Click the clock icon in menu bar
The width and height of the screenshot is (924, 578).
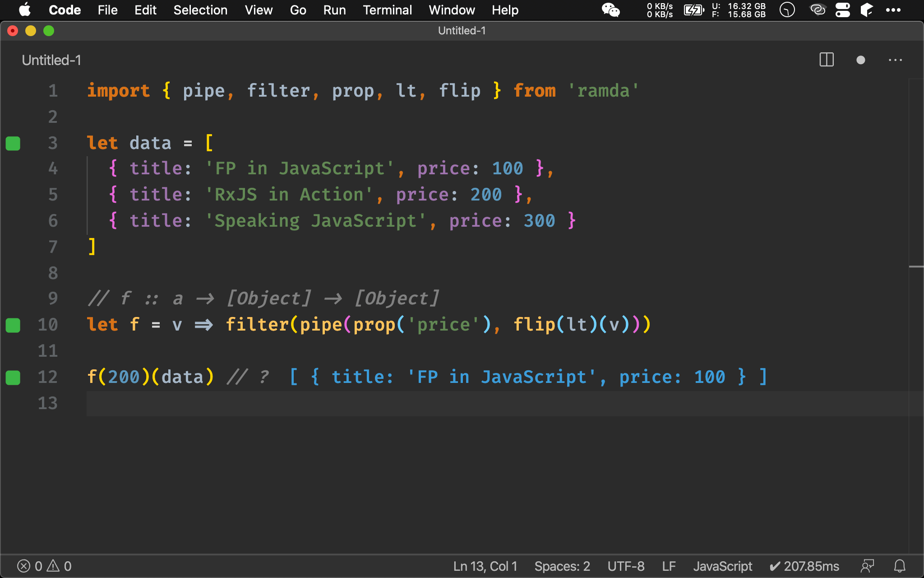(787, 10)
